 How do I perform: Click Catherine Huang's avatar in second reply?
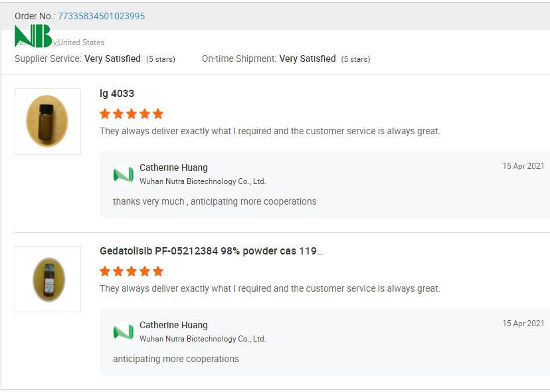pos(124,332)
